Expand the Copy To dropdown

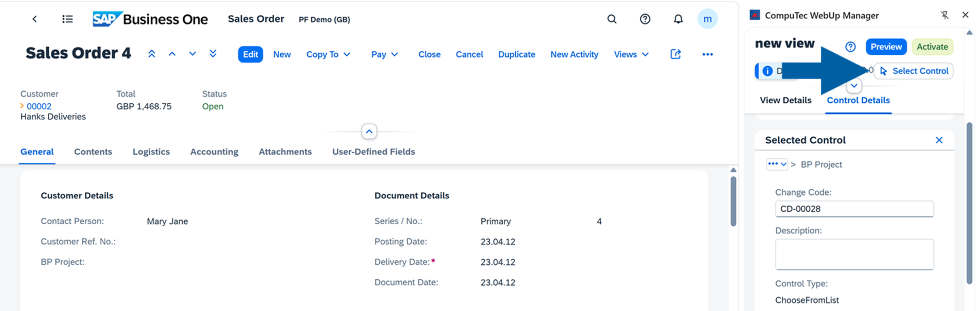click(328, 54)
